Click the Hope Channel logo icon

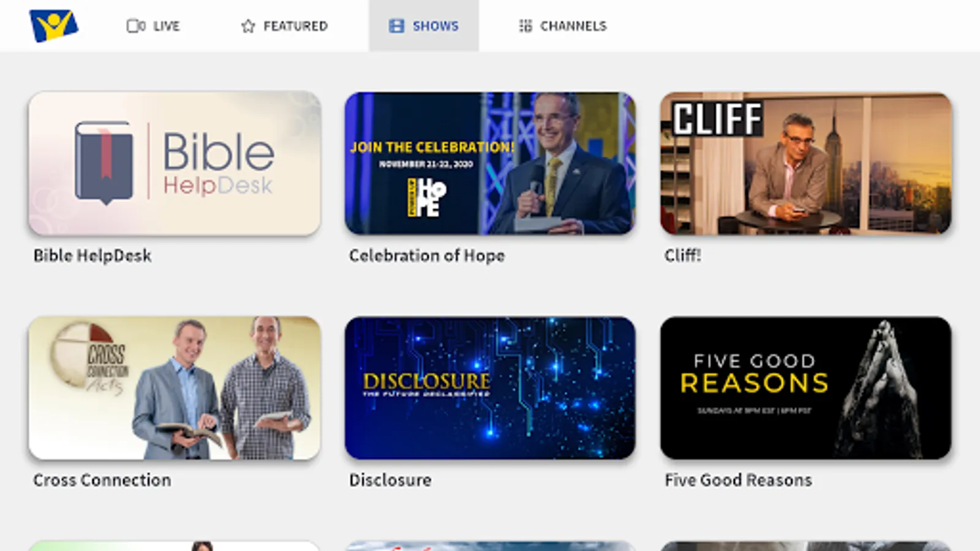click(54, 26)
